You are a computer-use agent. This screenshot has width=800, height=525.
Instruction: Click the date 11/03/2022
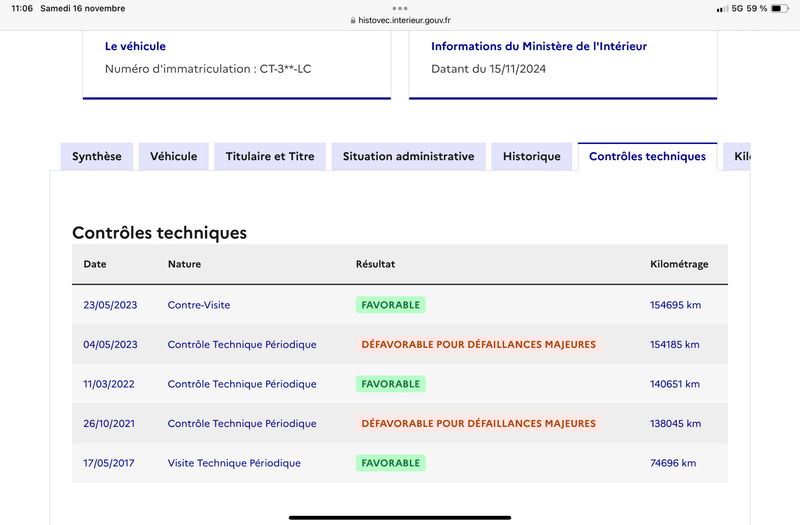click(x=109, y=384)
